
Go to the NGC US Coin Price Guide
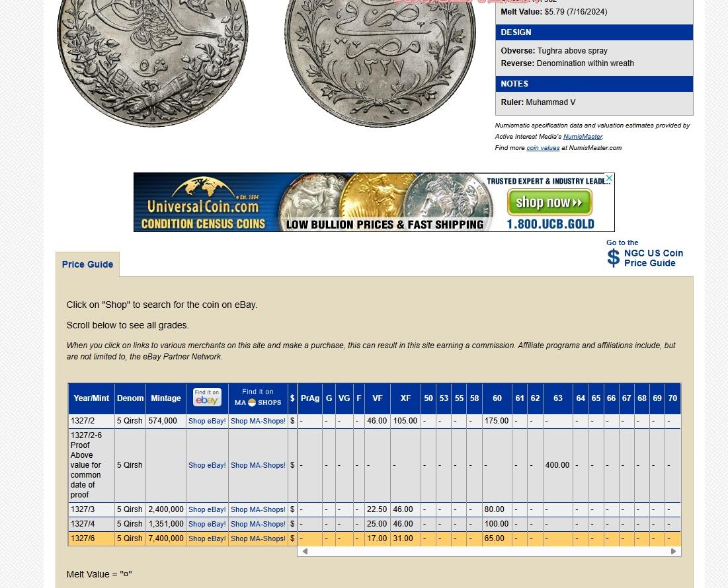(x=653, y=258)
